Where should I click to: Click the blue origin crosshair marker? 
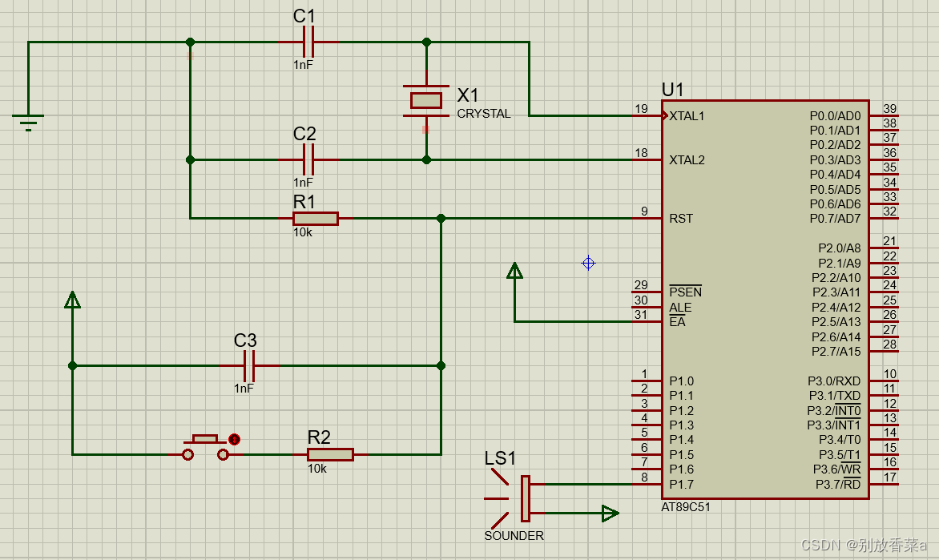(588, 263)
